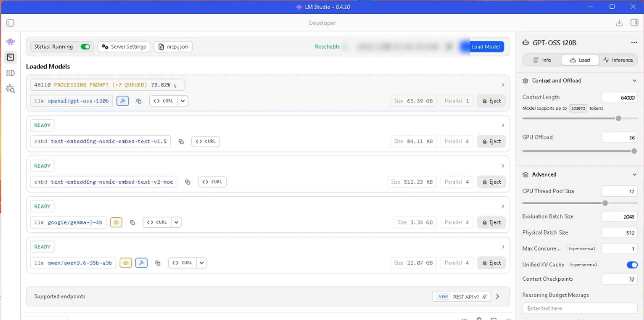The height and width of the screenshot is (320, 644).
Task: Eject the openai/gpt-oss-120b model
Action: (x=491, y=101)
